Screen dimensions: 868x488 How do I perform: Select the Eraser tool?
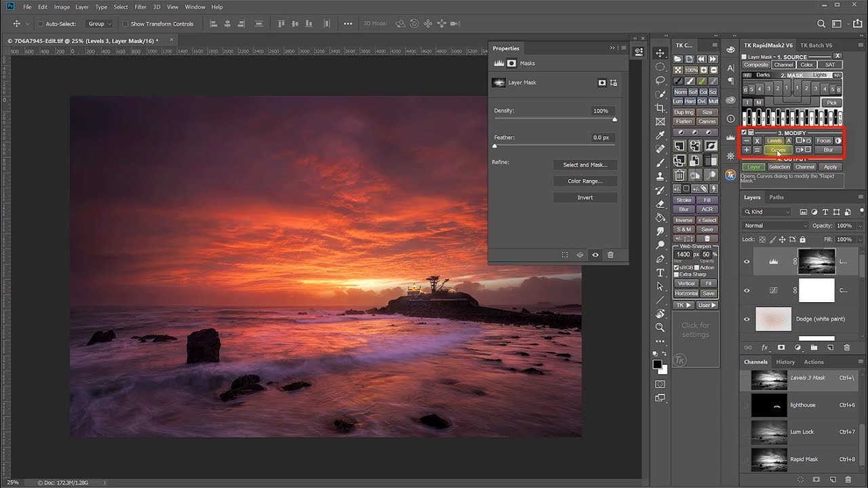[x=660, y=204]
